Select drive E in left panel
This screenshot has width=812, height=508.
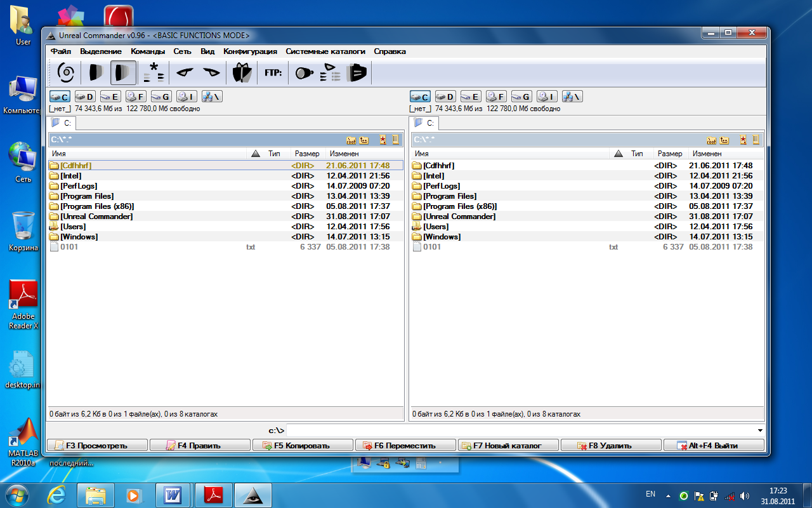click(110, 97)
